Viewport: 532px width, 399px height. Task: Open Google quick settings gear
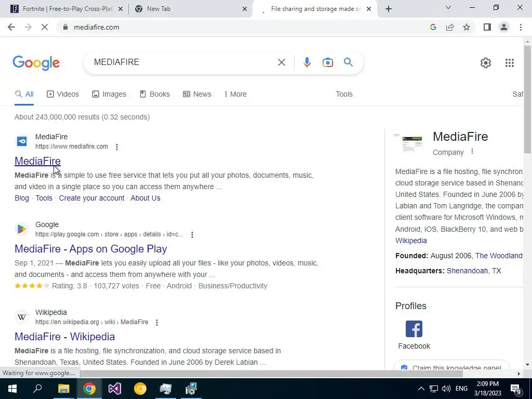coord(486,63)
